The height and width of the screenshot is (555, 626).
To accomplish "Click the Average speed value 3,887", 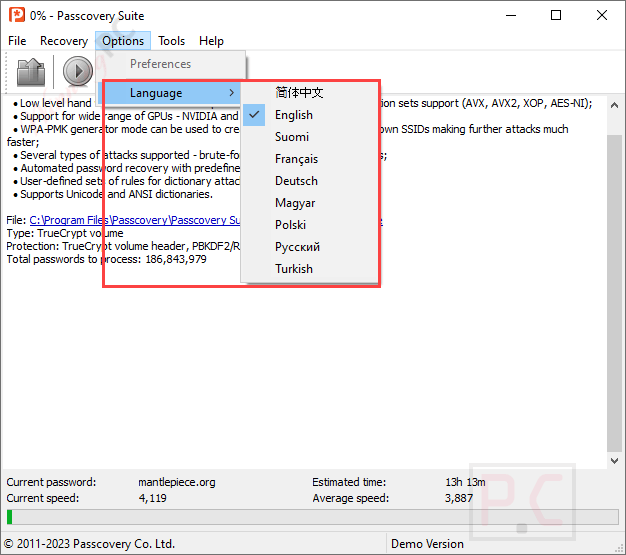I will point(459,498).
